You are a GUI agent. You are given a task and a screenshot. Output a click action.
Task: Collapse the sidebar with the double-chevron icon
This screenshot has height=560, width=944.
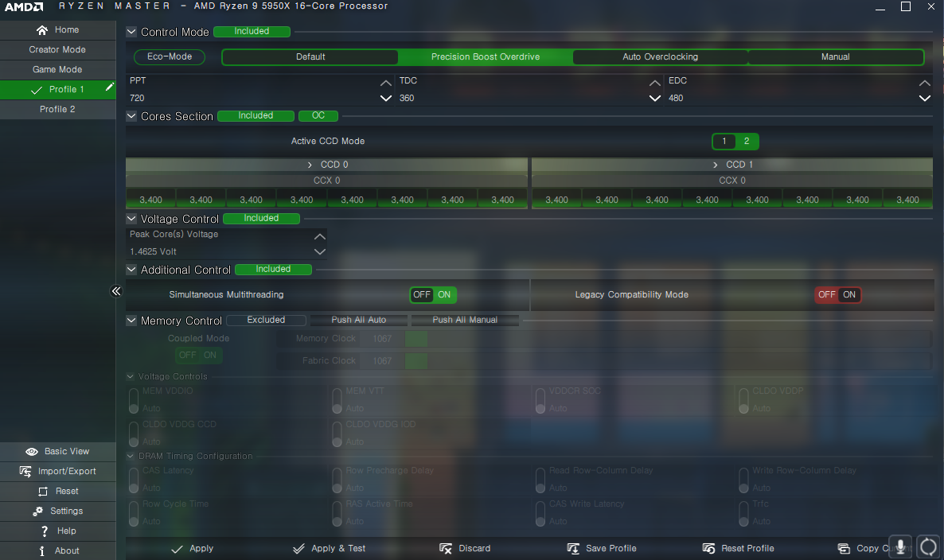click(116, 291)
